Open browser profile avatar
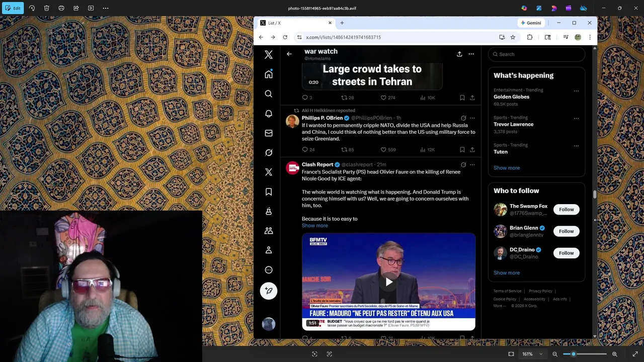Screen dimensions: 644x362 coord(578,37)
